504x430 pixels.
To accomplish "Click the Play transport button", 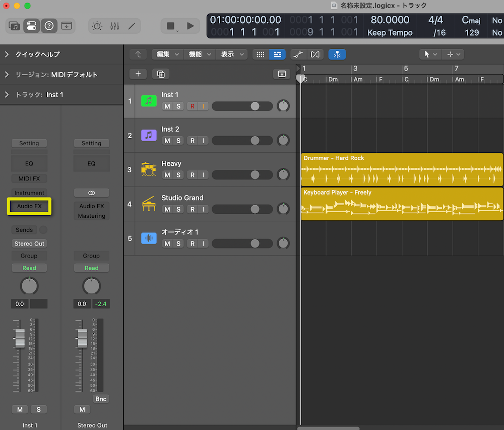I will [x=191, y=26].
